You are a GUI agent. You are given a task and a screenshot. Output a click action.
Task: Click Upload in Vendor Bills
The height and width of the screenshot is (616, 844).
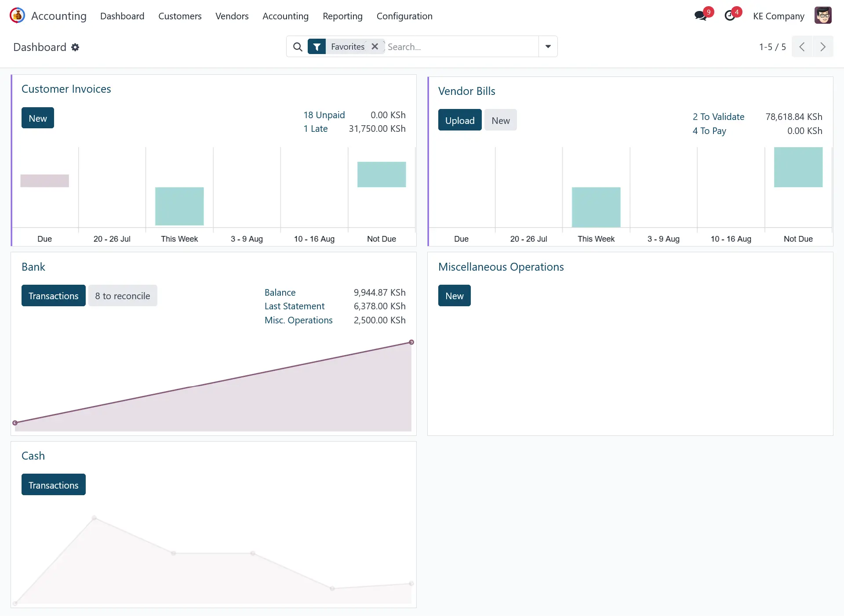(459, 120)
